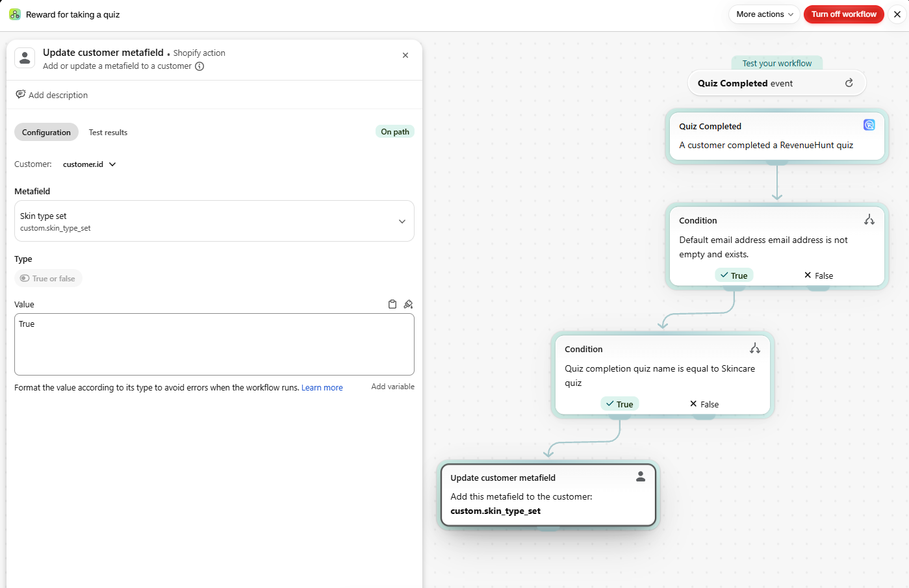909x588 pixels.
Task: Select the Quiz Completed trigger card
Action: 776,136
